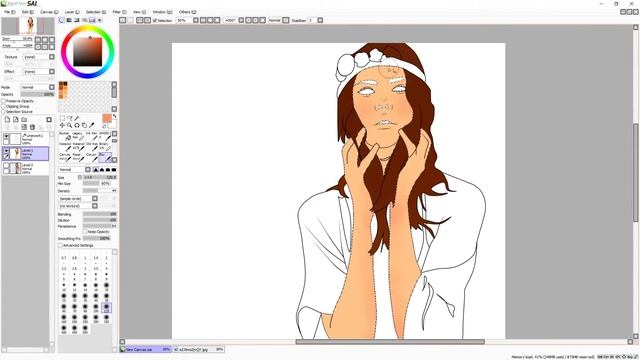Open the layer blending Mode dropdown
Image resolution: width=640 pixels, height=360 pixels.
coord(52,87)
